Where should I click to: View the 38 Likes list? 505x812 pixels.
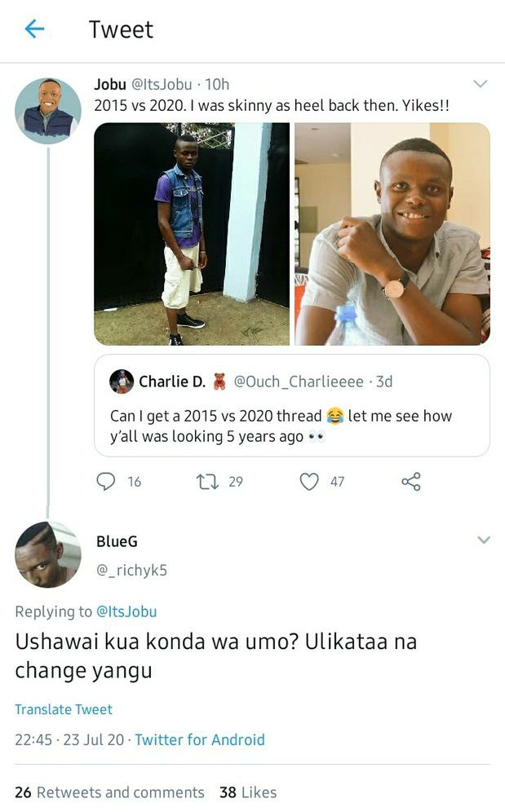coord(248,792)
